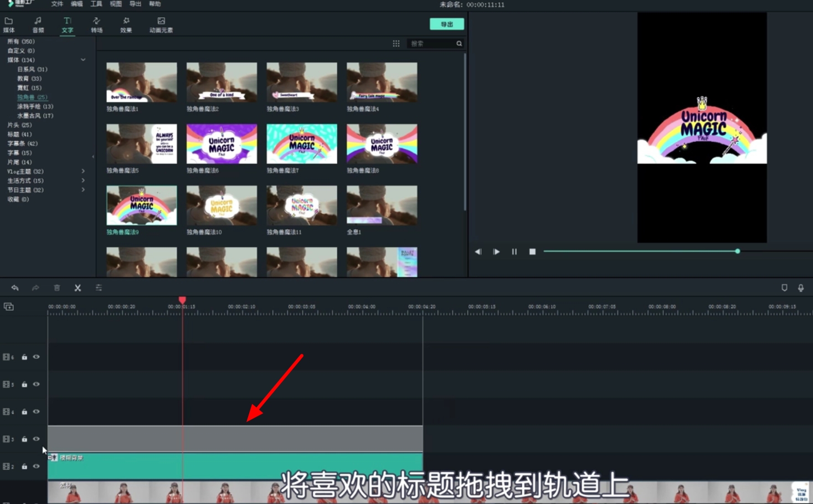Select the 收藏 (0) category
Screen dimensions: 813x504
coord(18,199)
